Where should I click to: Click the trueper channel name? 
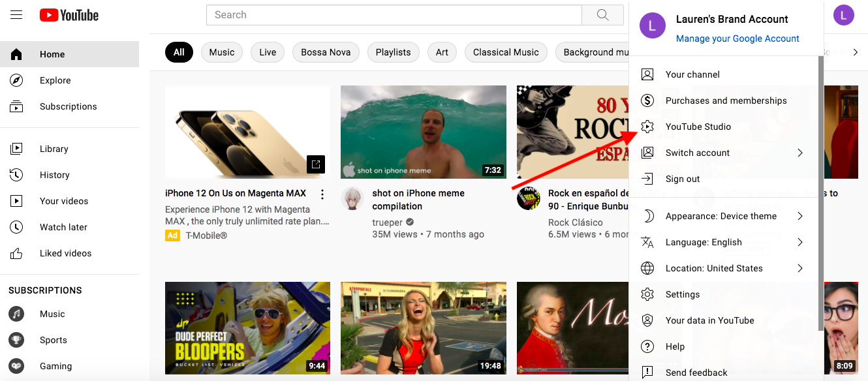tap(388, 222)
